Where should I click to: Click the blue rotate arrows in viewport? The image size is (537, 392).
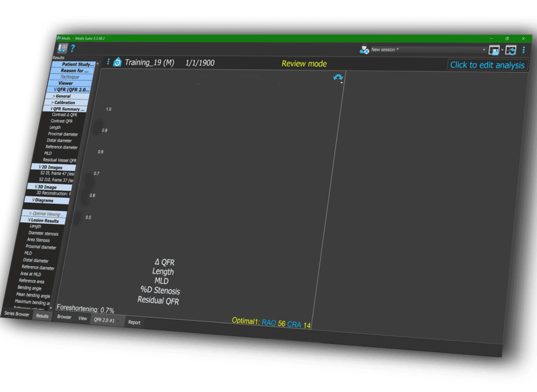pyautogui.click(x=338, y=78)
